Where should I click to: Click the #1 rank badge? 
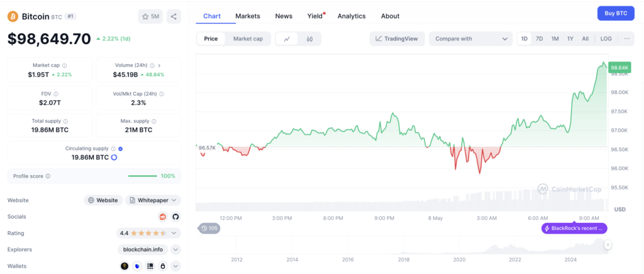coord(70,16)
